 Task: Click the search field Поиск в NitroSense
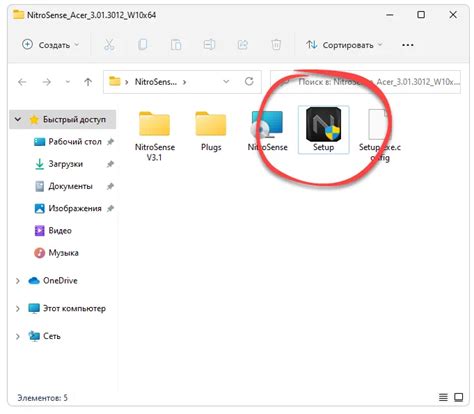click(x=366, y=82)
